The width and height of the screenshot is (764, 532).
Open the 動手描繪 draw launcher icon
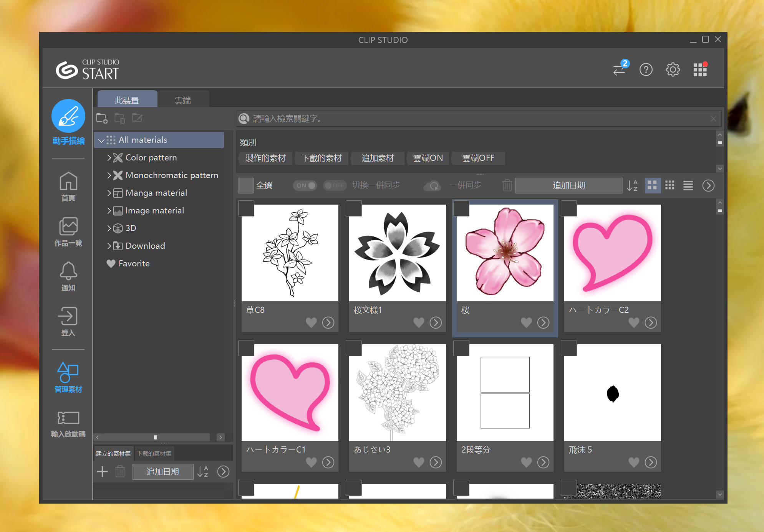(x=68, y=116)
